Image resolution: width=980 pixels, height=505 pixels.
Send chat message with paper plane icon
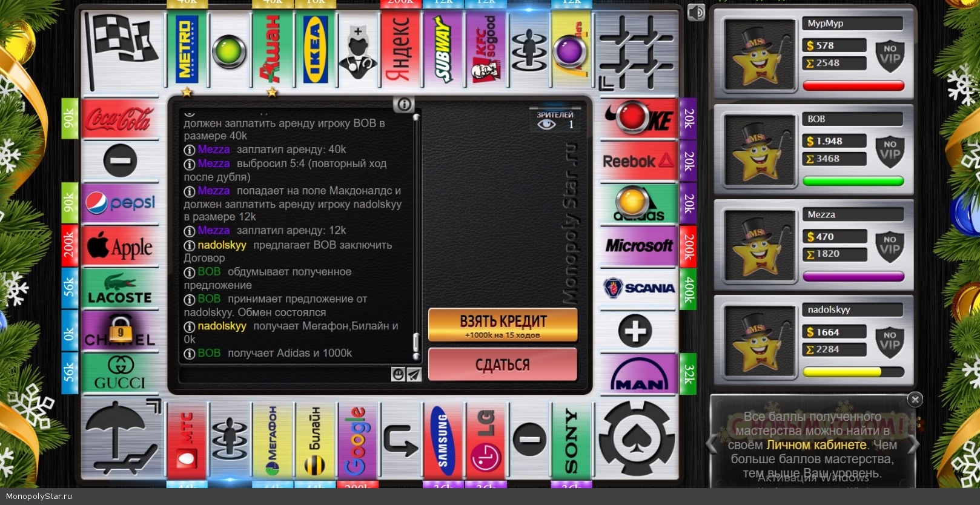tap(414, 374)
